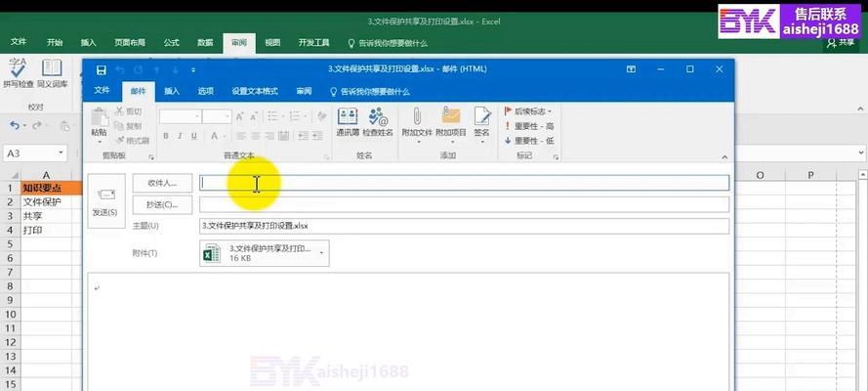The width and height of the screenshot is (868, 391).
Task: Save the mail using the floppy disk icon
Action: (x=101, y=69)
